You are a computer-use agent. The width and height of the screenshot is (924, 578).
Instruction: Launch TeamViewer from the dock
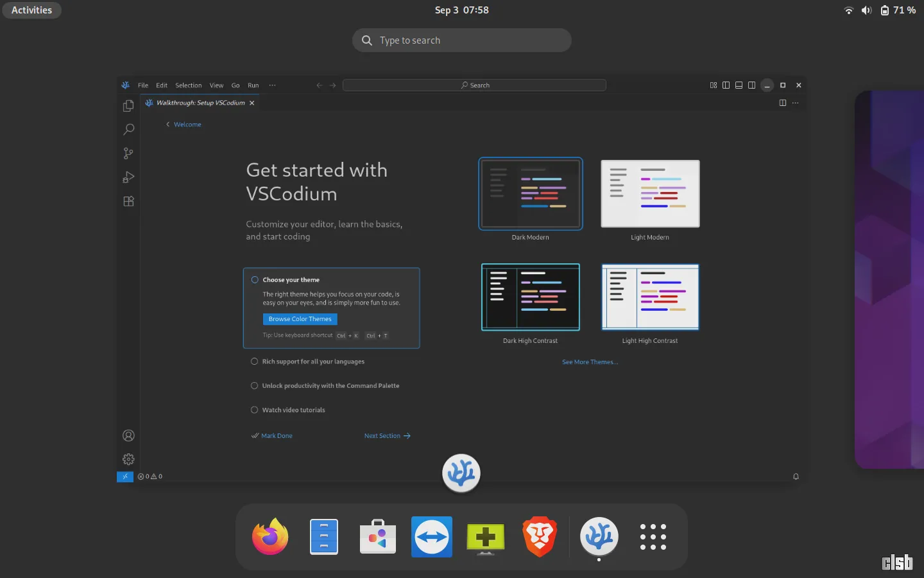tap(432, 537)
